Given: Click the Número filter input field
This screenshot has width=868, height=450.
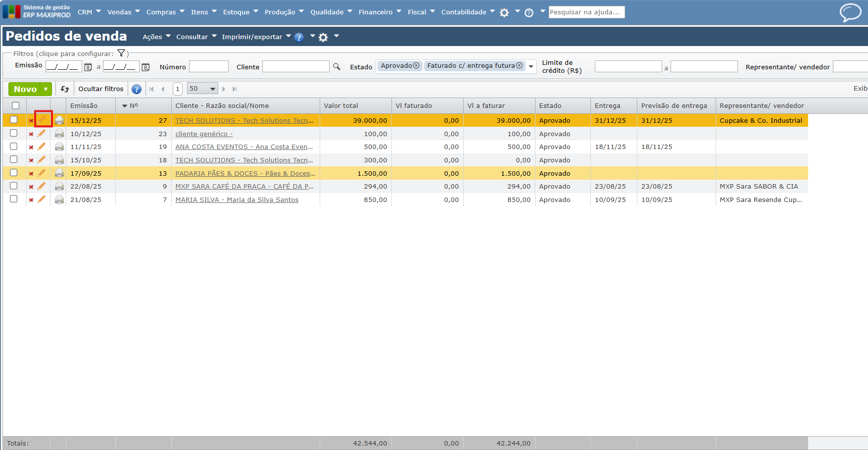Looking at the screenshot, I should click(x=209, y=66).
